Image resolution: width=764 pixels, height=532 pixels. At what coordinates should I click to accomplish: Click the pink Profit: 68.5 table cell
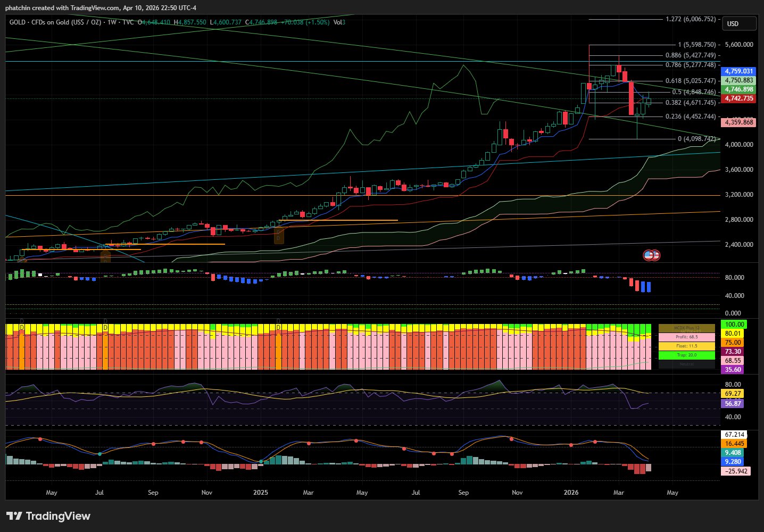coord(686,337)
